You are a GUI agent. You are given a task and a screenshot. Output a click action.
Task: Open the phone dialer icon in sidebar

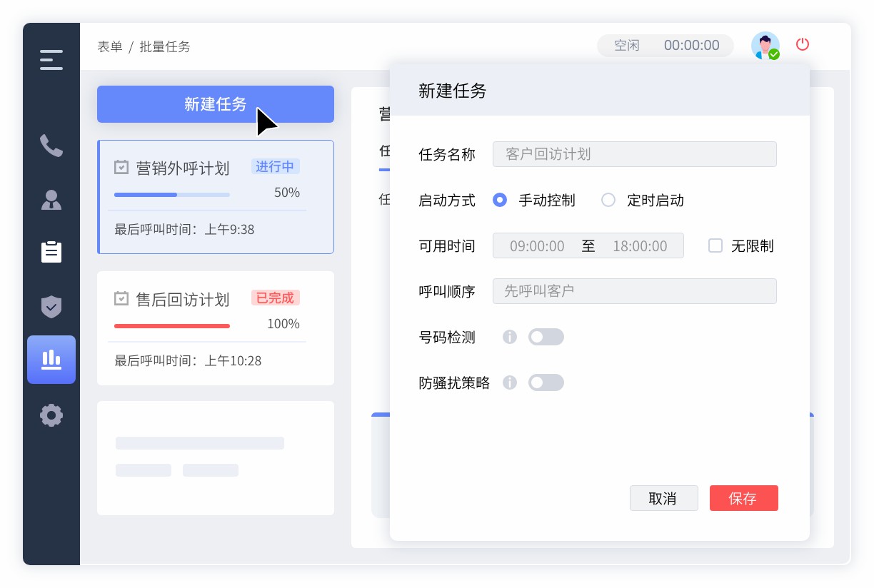[x=51, y=146]
